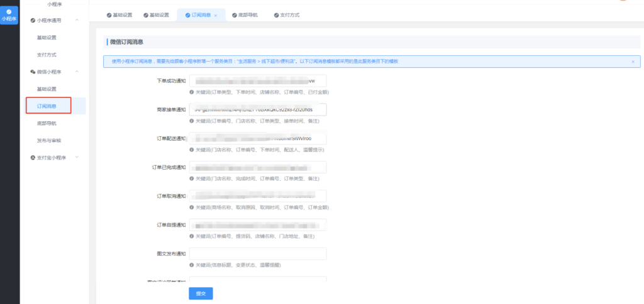
Task: Click the info icon below 订单已完成通知
Action: pyautogui.click(x=191, y=178)
